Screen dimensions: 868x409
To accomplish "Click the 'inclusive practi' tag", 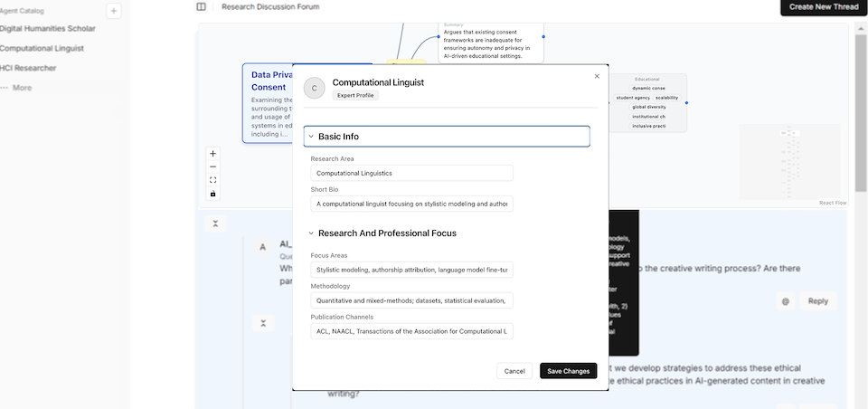I will 648,126.
